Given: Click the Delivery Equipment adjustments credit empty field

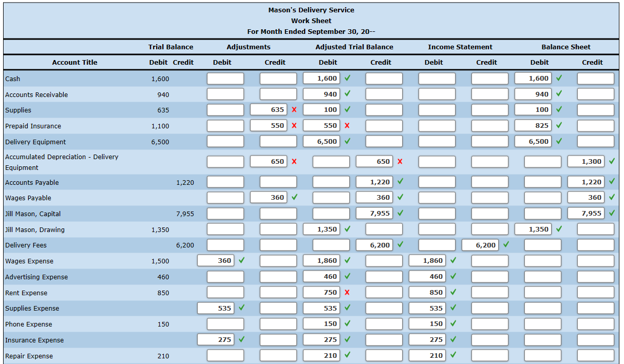Looking at the screenshot, I should (278, 142).
